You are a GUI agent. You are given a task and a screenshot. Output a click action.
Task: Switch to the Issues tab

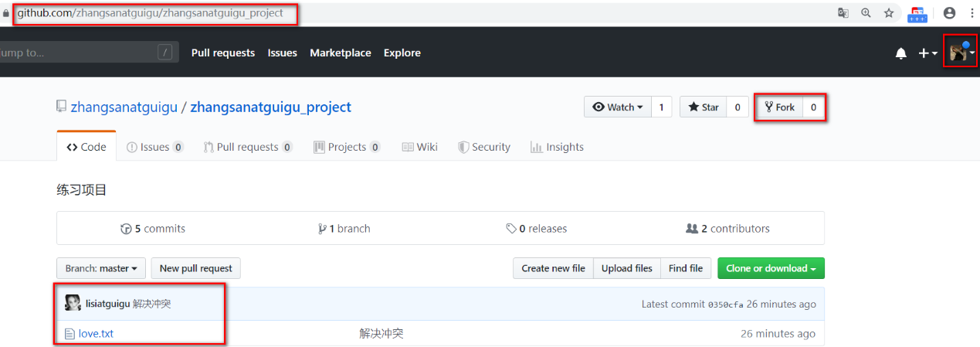154,147
